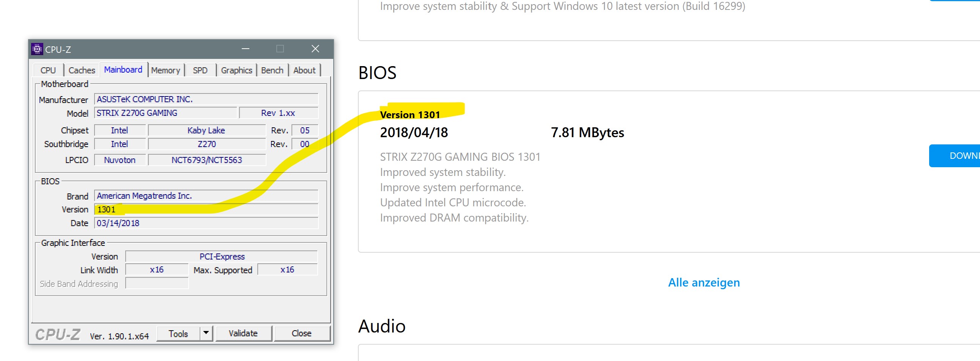Click 'Improved DRAM compatibility.' line
Viewport: 980px width, 361px height.
coord(454,218)
